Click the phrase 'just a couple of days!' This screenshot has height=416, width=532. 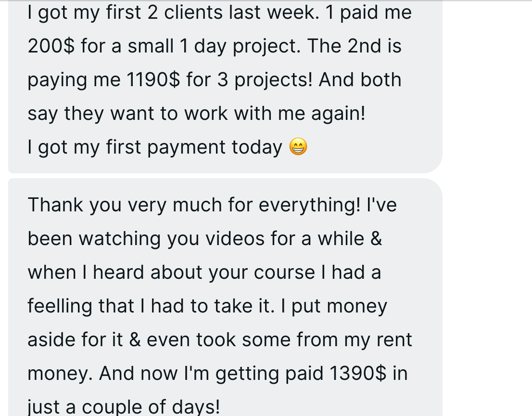tap(123, 407)
